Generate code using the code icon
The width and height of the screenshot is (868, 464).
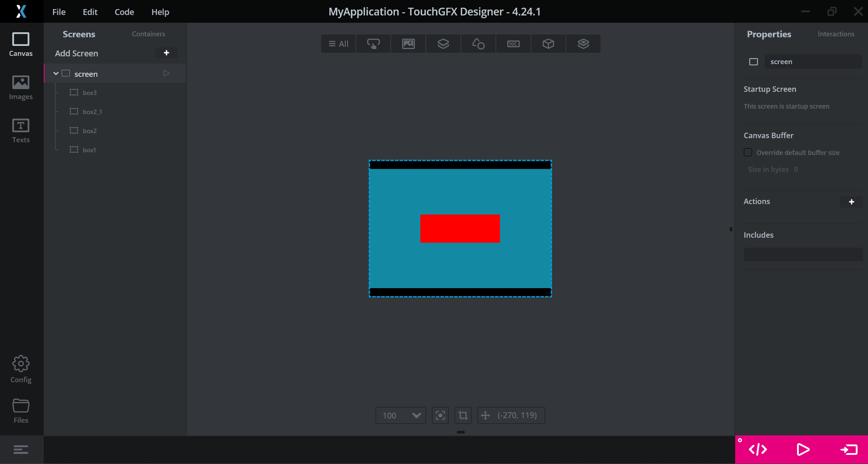[757, 449]
